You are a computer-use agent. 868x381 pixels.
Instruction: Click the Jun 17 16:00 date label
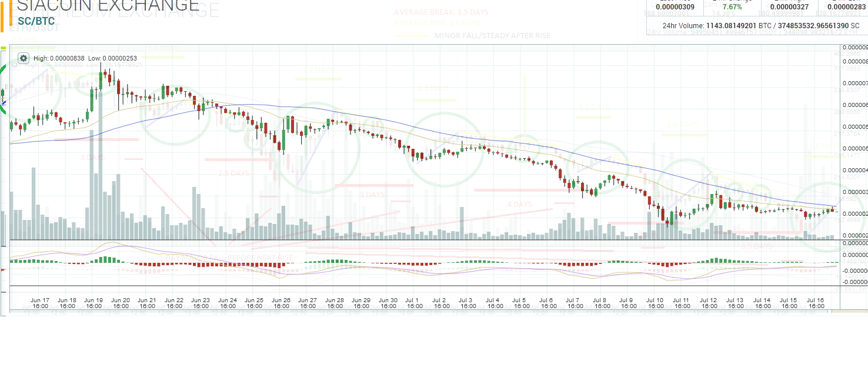40,303
